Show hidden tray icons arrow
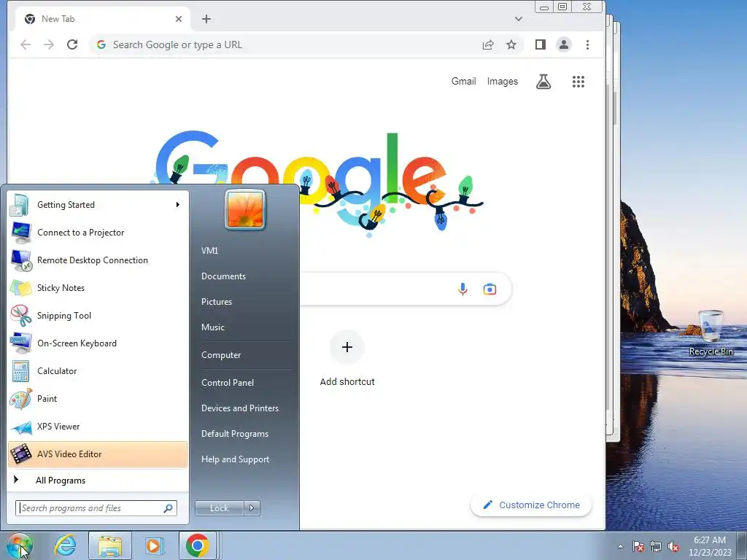Image resolution: width=747 pixels, height=560 pixels. (620, 546)
